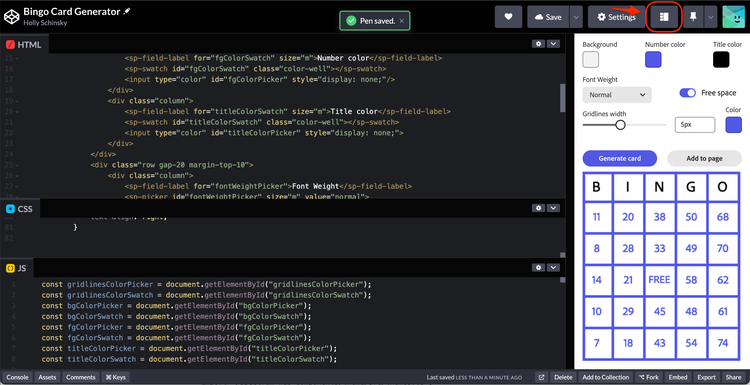
Task: Click Generate card button
Action: 619,158
